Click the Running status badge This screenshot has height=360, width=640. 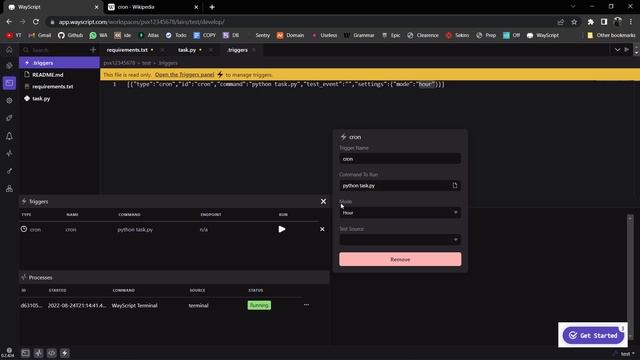pos(259,305)
